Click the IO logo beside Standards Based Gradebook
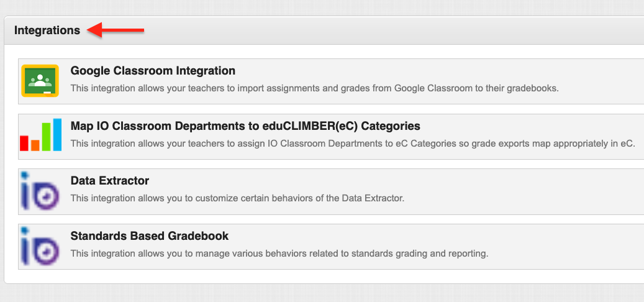Viewport: 644px width, 302px height. click(40, 247)
